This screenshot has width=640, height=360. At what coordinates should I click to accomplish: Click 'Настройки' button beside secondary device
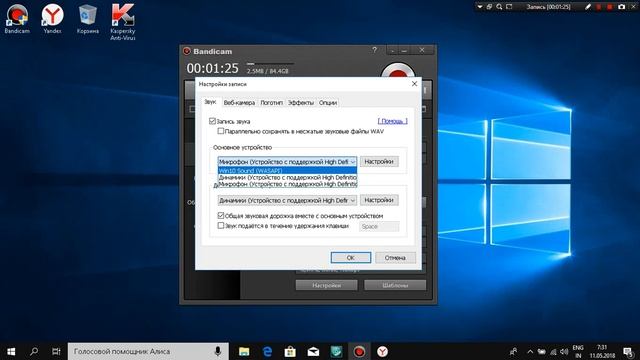(x=379, y=200)
